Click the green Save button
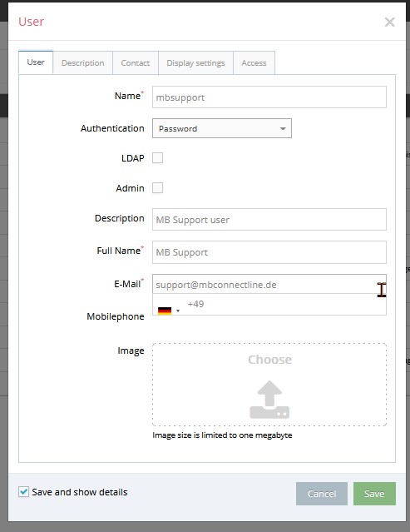 (374, 494)
